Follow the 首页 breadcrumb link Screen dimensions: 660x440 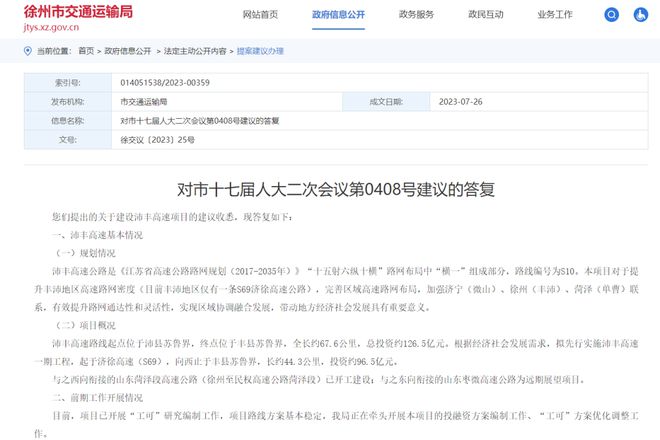pyautogui.click(x=86, y=51)
